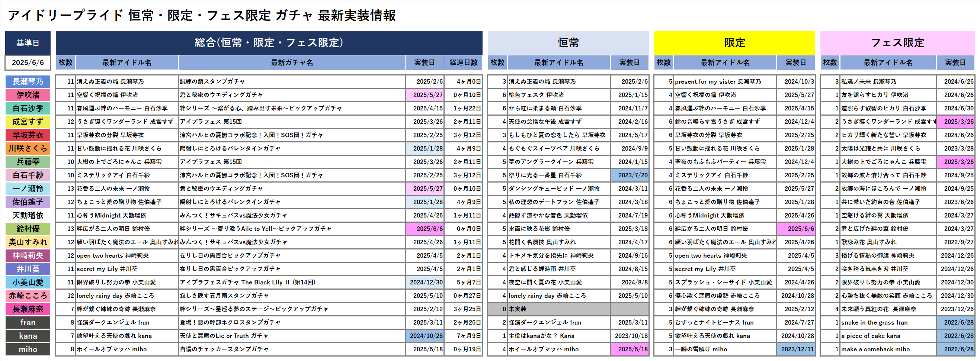
Task: Click the ダンシングキューピッド 一ノ瀬怜 cell
Action: tap(558, 189)
